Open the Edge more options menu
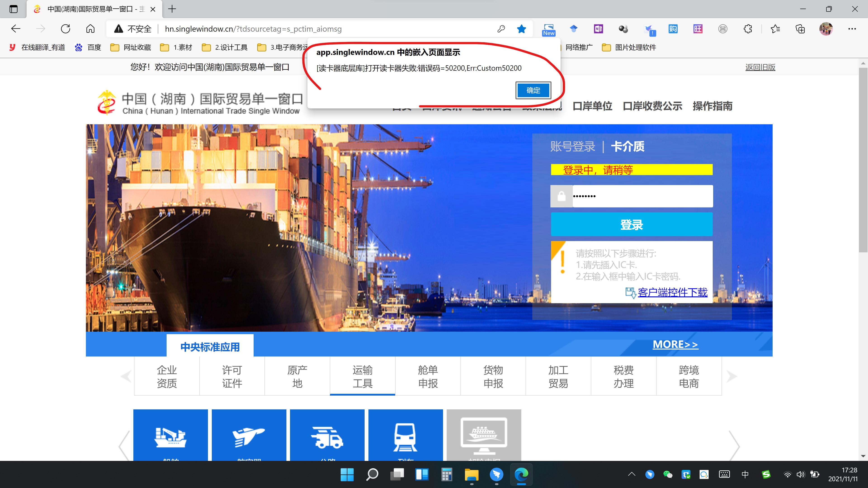The image size is (868, 488). [852, 29]
